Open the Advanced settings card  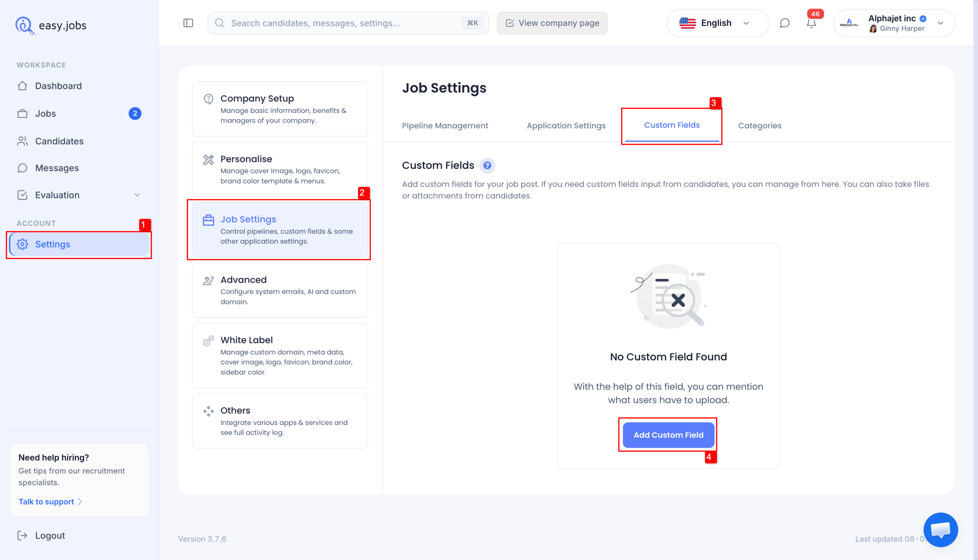point(280,290)
